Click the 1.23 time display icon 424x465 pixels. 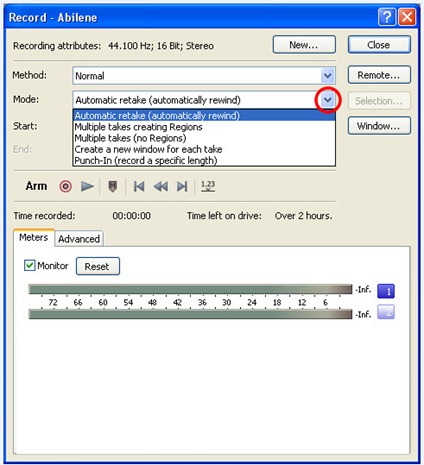(208, 186)
